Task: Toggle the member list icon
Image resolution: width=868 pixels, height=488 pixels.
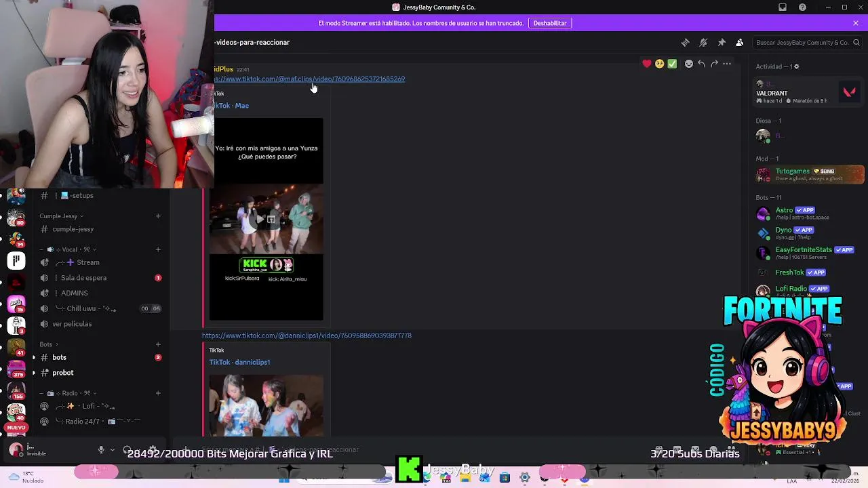Action: click(739, 42)
